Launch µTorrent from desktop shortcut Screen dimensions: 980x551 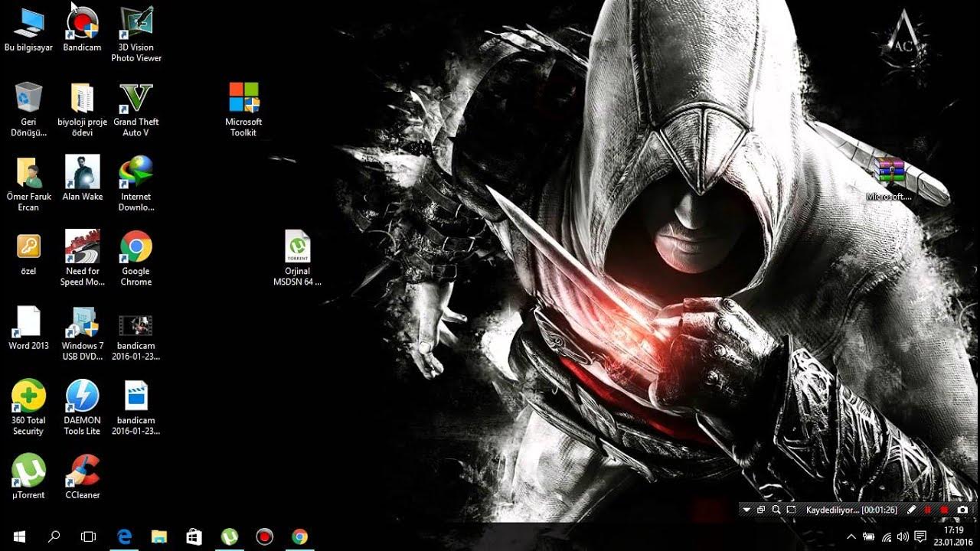28,477
